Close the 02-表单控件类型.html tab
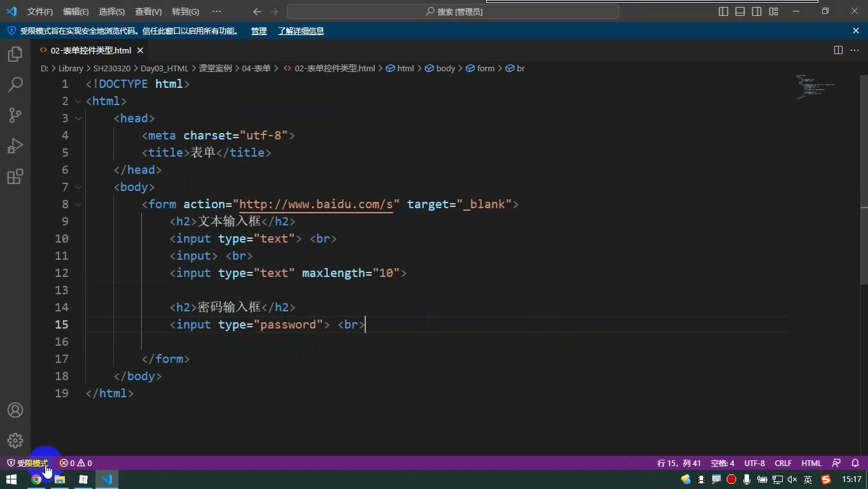The width and height of the screenshot is (868, 489). tap(140, 50)
